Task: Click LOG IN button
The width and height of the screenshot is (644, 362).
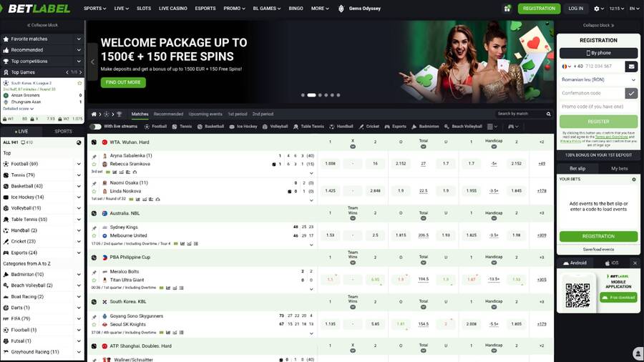Action: (x=575, y=8)
